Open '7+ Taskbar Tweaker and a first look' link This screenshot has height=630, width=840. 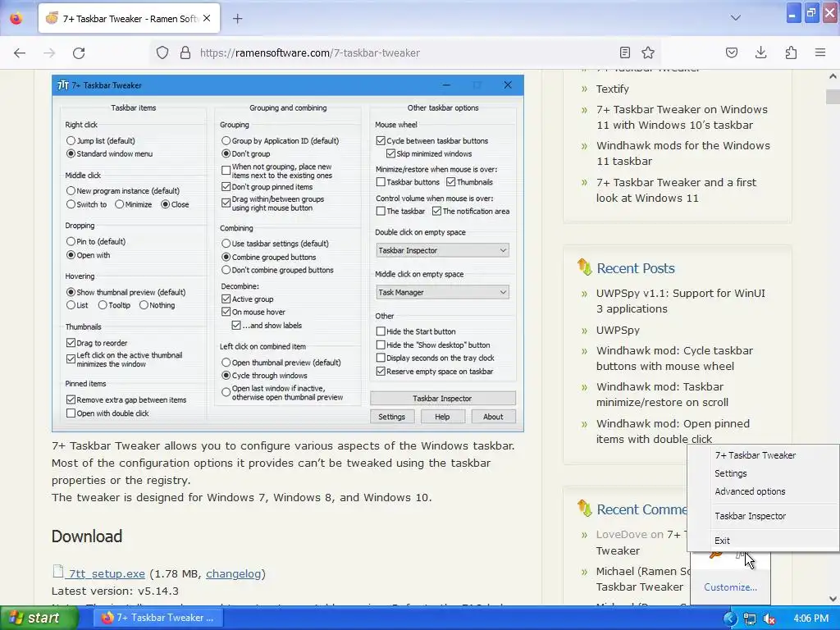pos(676,190)
